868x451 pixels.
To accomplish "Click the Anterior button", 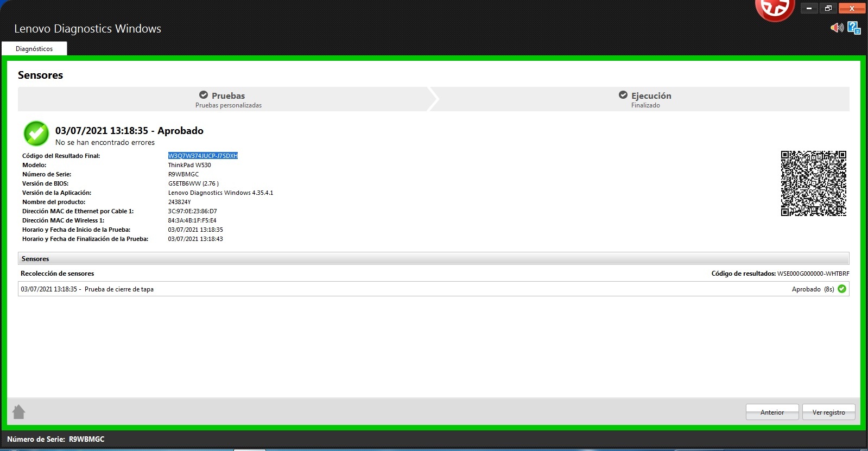I will pyautogui.click(x=772, y=412).
